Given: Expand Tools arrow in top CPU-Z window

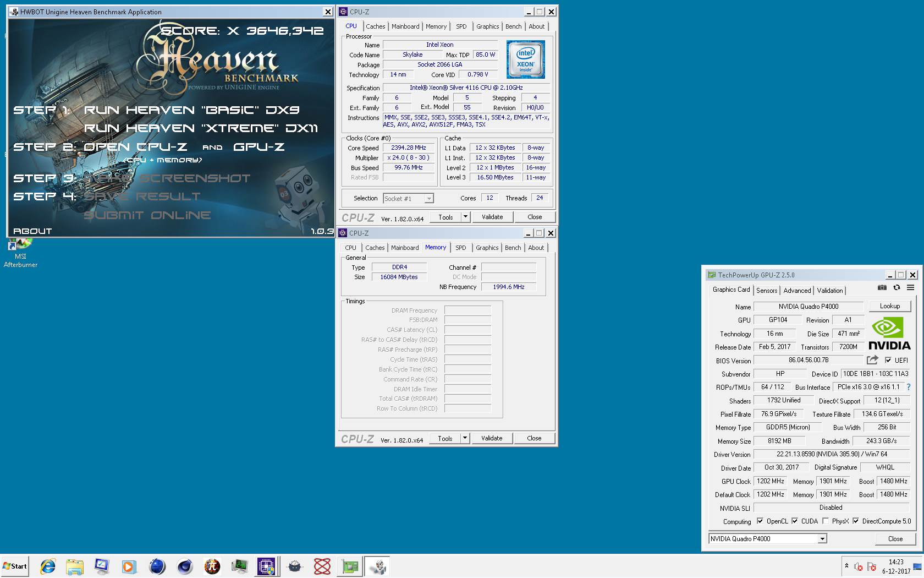Looking at the screenshot, I should (x=465, y=217).
